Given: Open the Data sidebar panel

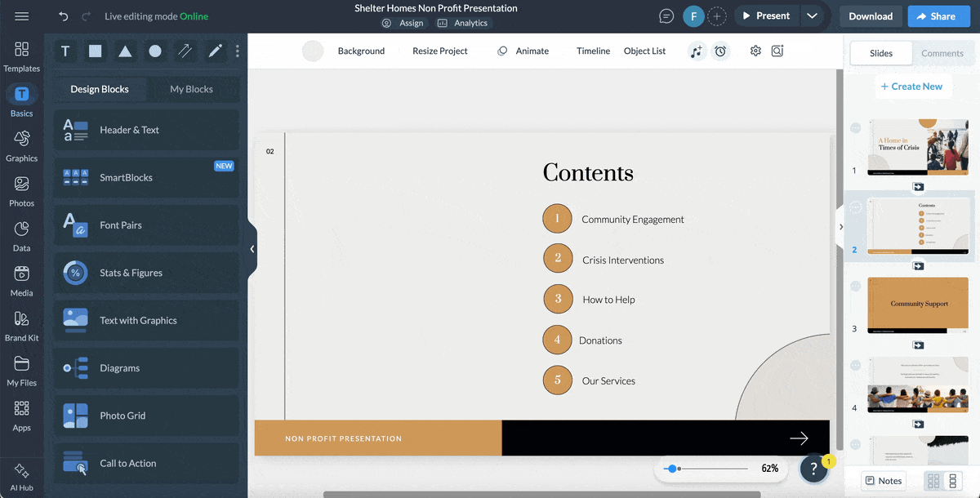Looking at the screenshot, I should tap(22, 237).
